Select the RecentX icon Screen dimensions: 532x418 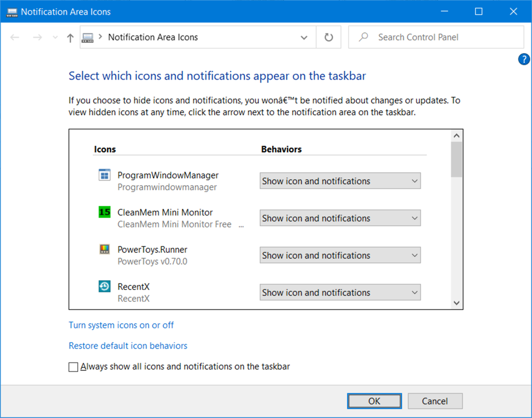[104, 286]
